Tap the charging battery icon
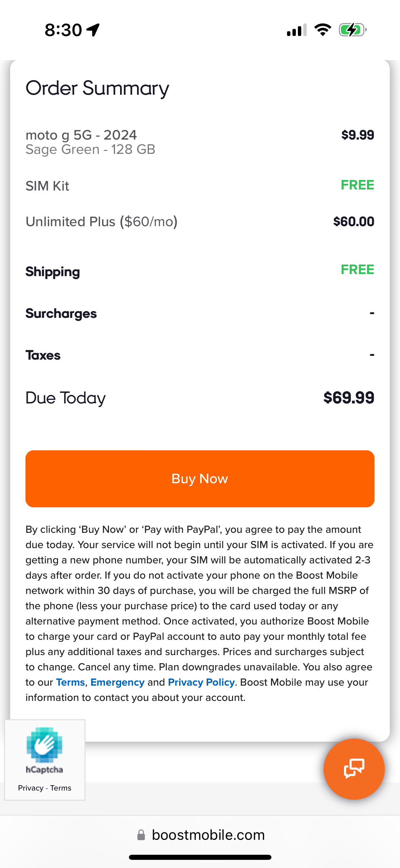The image size is (400, 868). 353,30
